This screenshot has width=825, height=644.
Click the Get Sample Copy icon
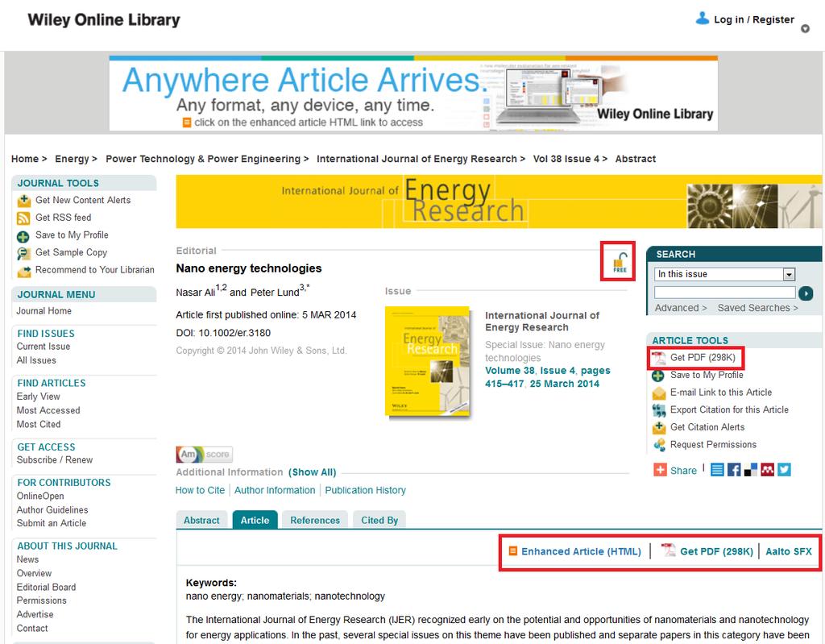[x=23, y=254]
